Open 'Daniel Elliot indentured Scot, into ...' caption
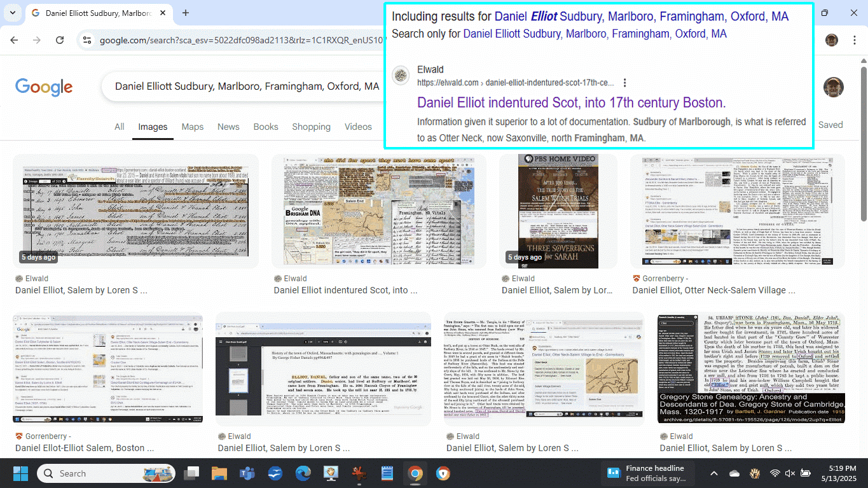The image size is (868, 488). (x=345, y=290)
